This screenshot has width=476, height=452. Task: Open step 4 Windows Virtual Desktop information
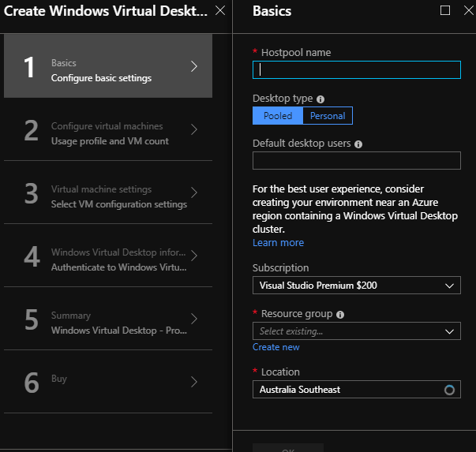[x=108, y=256]
